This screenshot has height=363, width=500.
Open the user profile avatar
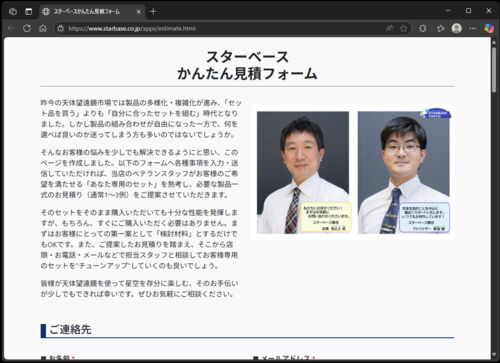coord(456,28)
